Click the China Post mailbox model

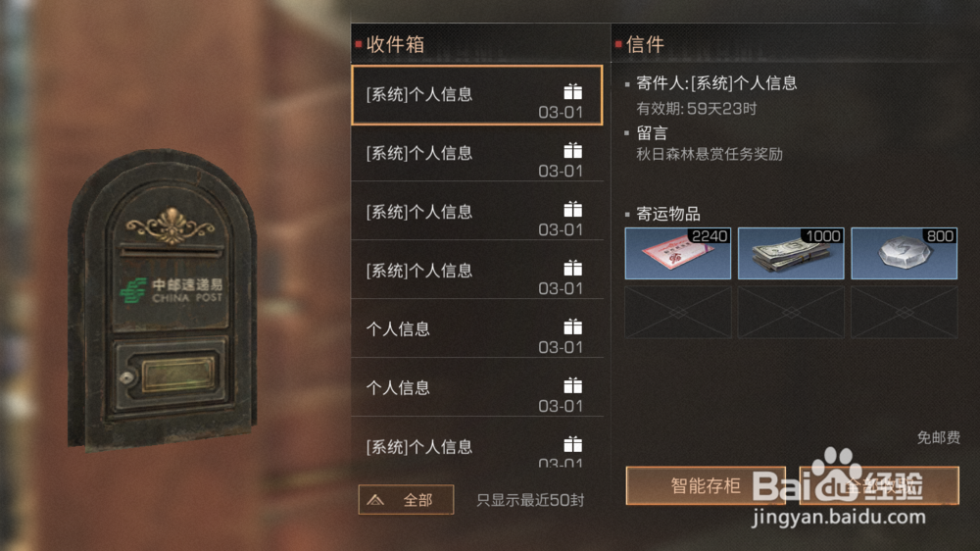tap(163, 299)
